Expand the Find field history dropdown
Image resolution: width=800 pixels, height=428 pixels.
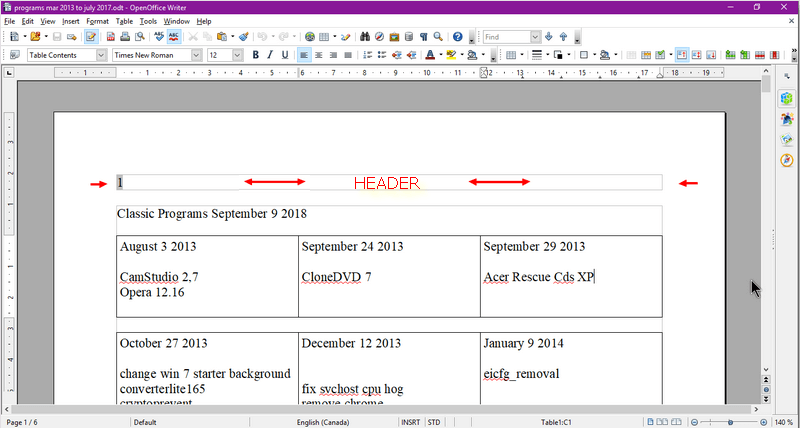(x=535, y=37)
